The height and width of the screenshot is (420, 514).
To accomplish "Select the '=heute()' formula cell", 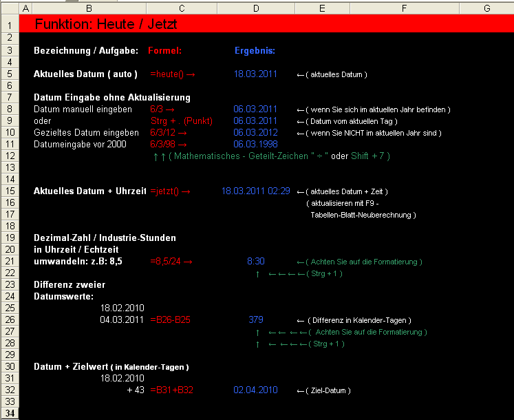I will [x=172, y=74].
